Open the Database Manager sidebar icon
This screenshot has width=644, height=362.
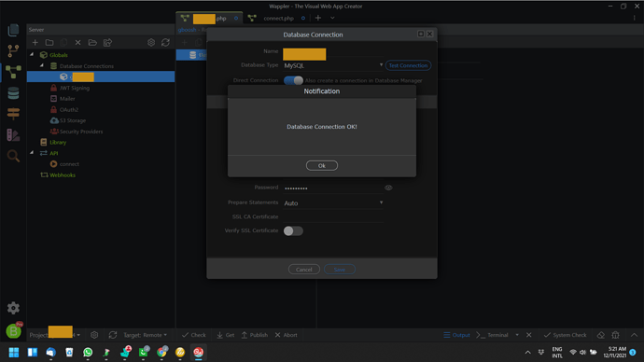[13, 93]
